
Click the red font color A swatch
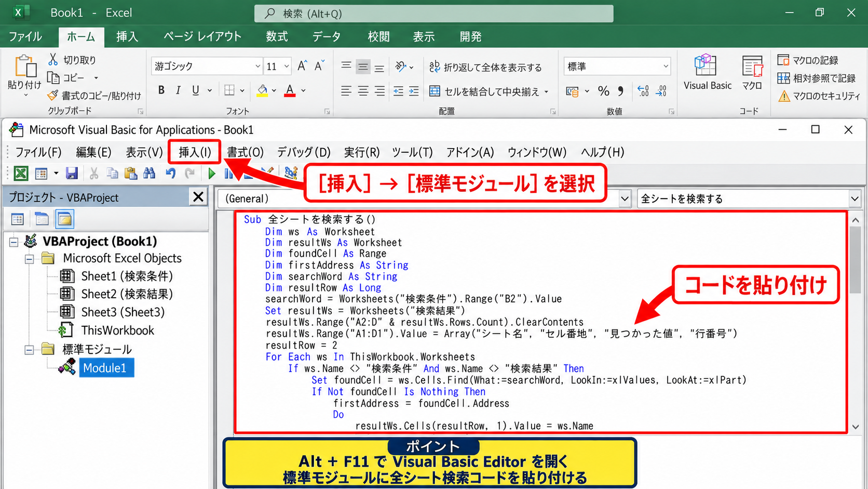(x=290, y=90)
